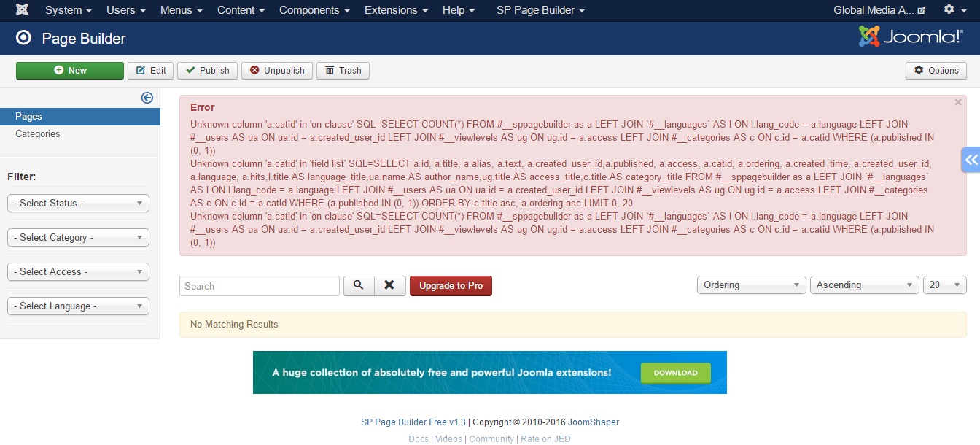Click the Joomla logo icon in the top bar
Image resolution: width=980 pixels, height=445 pixels.
pyautogui.click(x=22, y=10)
